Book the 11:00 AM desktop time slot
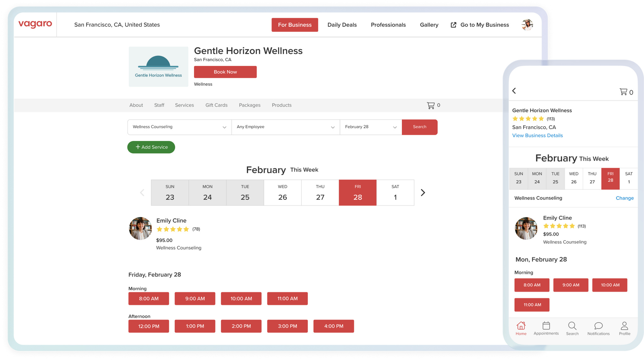The width and height of the screenshot is (644, 360). (287, 298)
